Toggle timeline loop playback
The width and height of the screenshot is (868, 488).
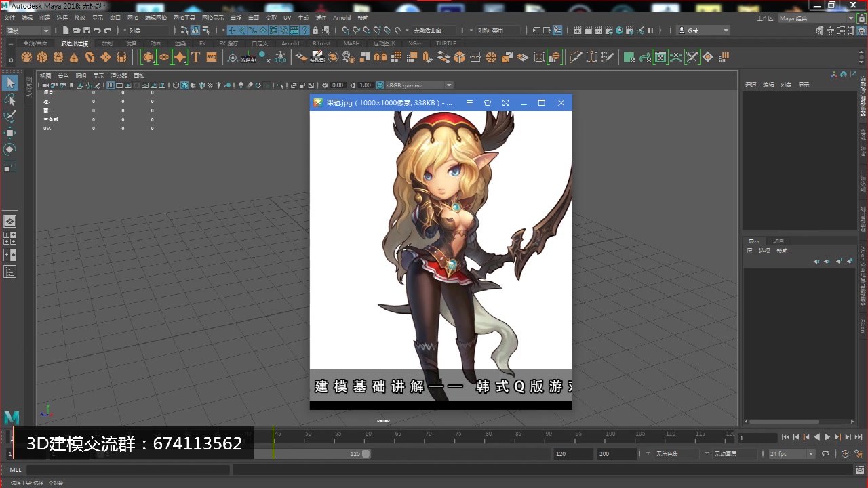[x=825, y=453]
